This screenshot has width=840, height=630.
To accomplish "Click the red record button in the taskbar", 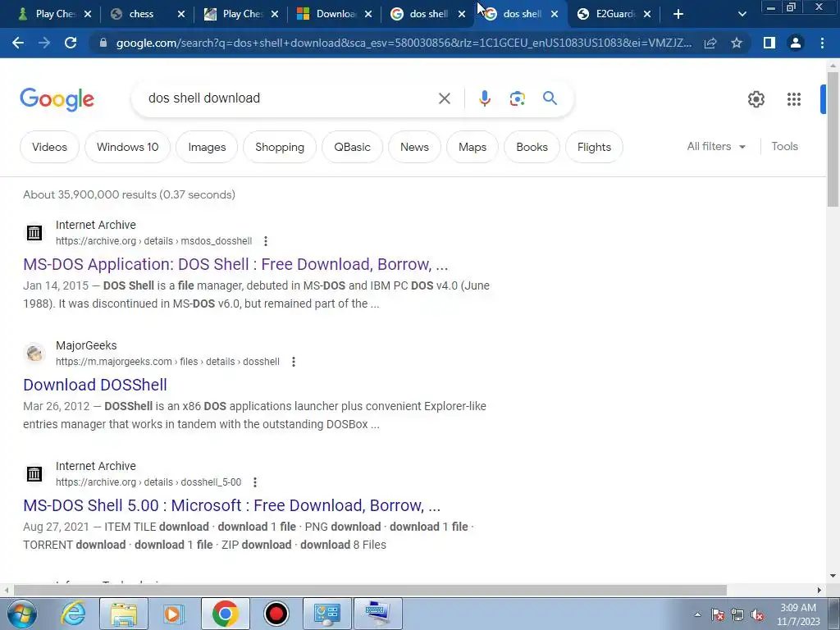I will coord(276,614).
